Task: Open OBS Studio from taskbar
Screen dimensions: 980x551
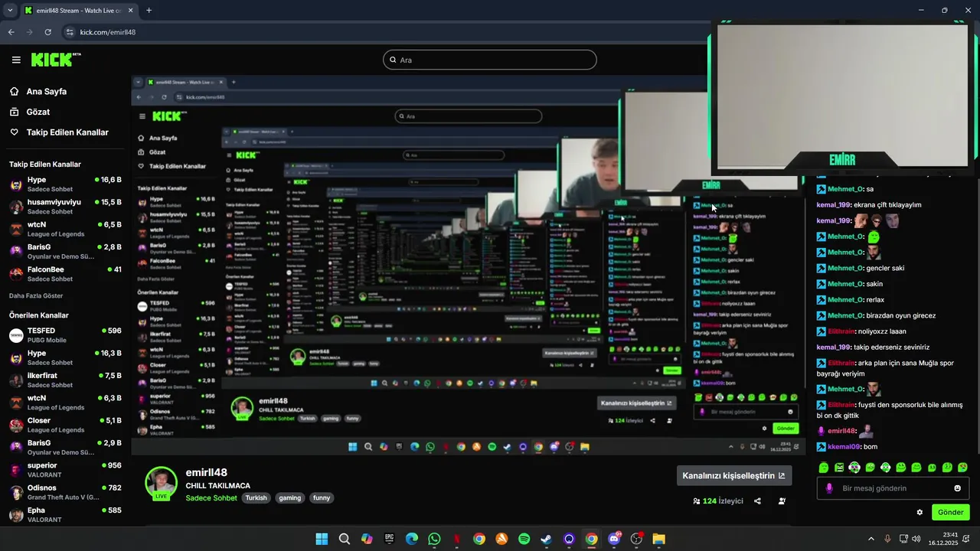Action: tap(636, 539)
